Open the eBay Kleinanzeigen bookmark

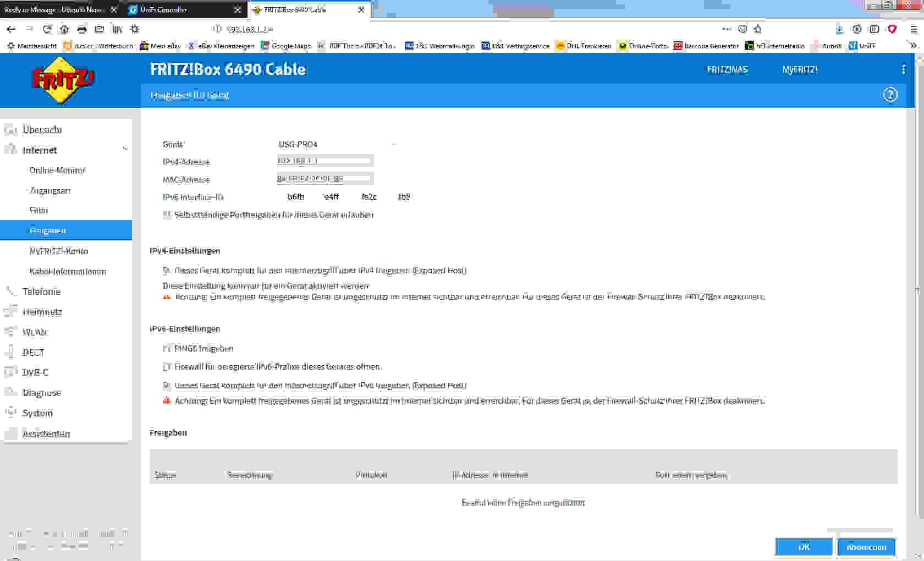[221, 46]
